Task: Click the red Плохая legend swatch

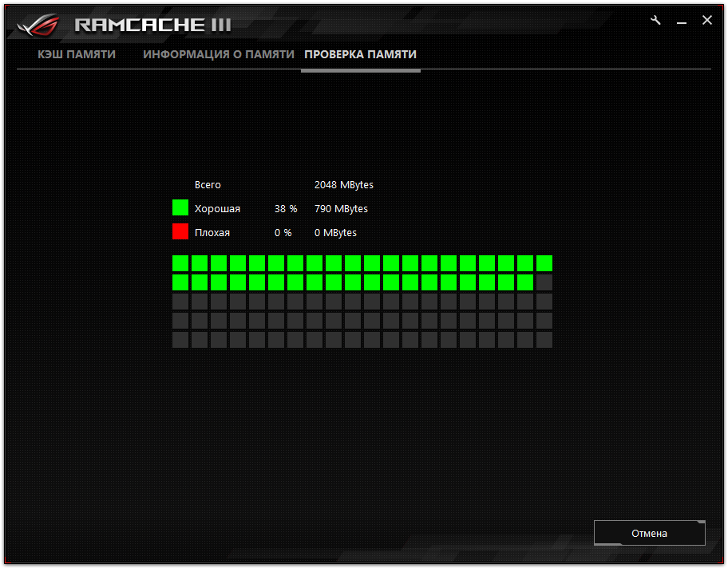Action: tap(180, 231)
